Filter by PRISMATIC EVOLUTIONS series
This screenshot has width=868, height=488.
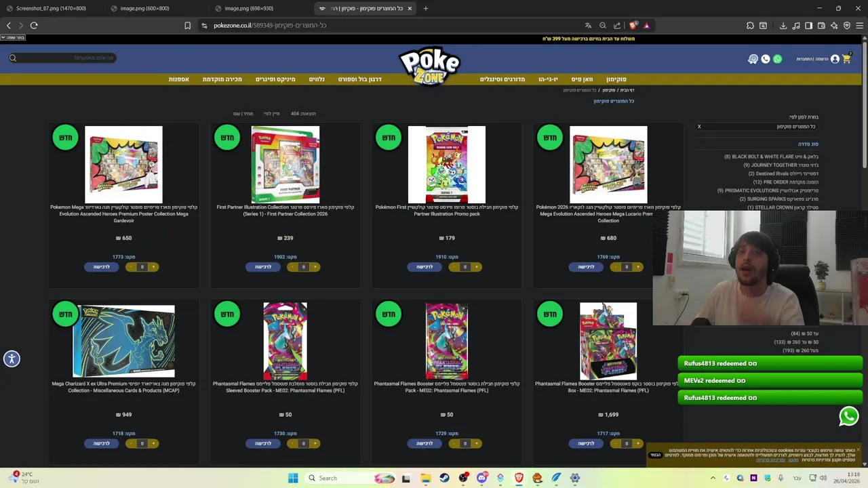tap(768, 190)
